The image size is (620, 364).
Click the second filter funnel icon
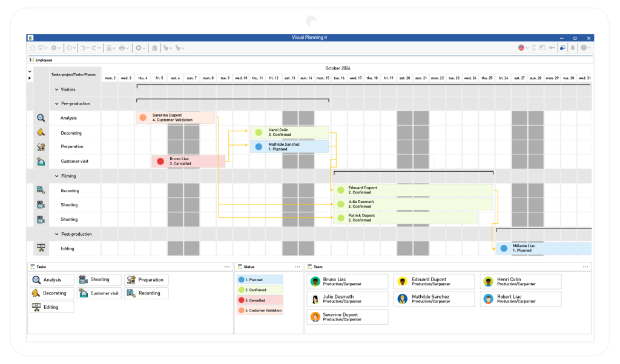[x=178, y=48]
